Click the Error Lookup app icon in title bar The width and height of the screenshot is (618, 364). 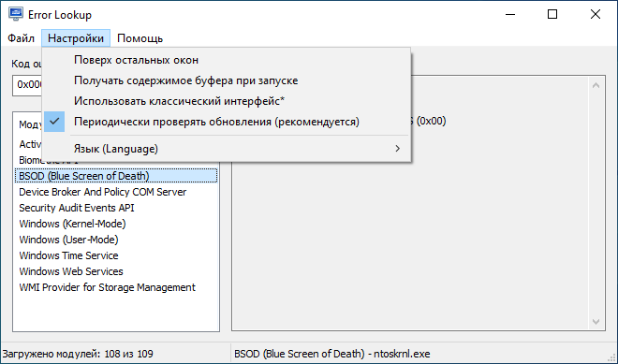(16, 14)
